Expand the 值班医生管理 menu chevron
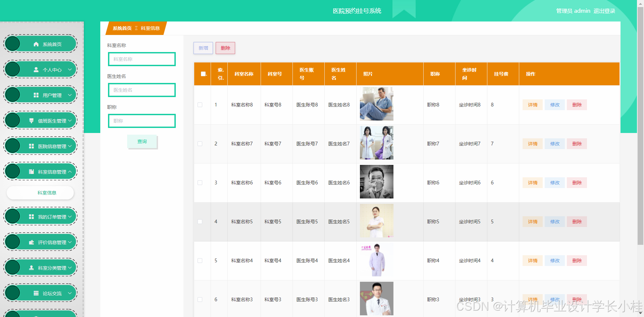The height and width of the screenshot is (317, 644). [x=70, y=121]
